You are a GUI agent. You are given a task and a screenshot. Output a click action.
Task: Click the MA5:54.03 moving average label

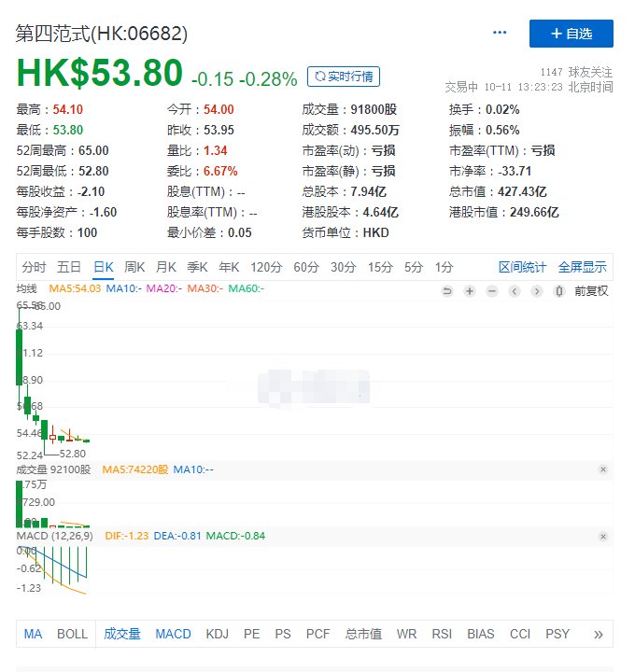tap(75, 288)
